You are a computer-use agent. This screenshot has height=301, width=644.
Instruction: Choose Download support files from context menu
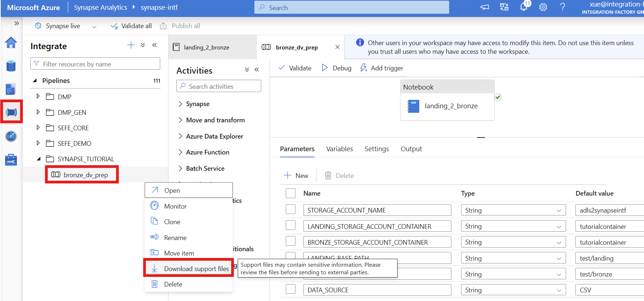[196, 269]
